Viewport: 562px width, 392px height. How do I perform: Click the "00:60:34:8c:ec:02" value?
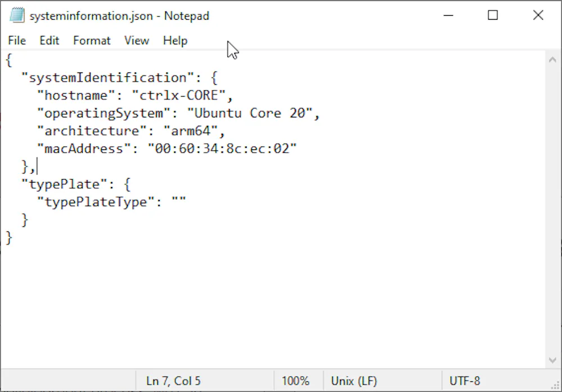[222, 149]
